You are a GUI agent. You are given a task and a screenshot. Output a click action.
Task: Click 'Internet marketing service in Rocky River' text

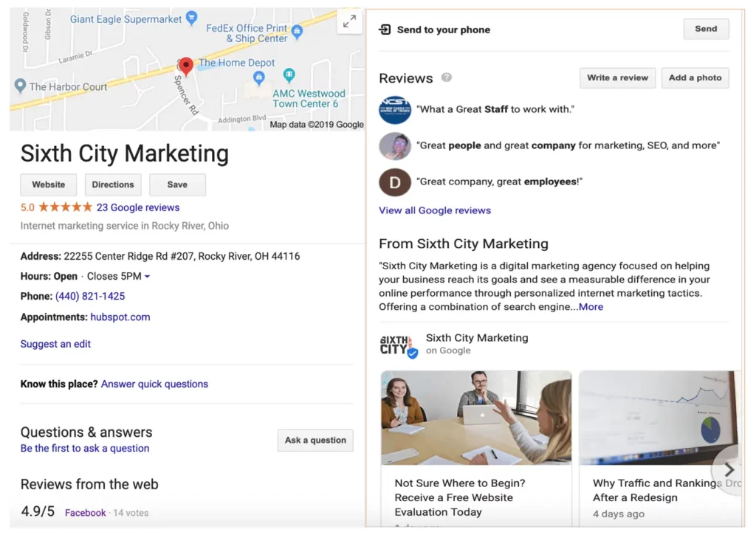[x=124, y=226]
